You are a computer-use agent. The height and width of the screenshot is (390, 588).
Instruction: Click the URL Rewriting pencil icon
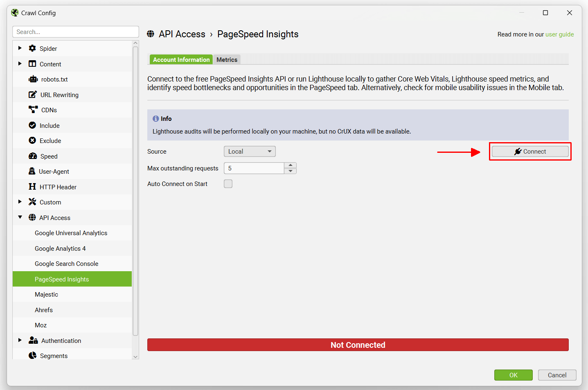pos(33,95)
